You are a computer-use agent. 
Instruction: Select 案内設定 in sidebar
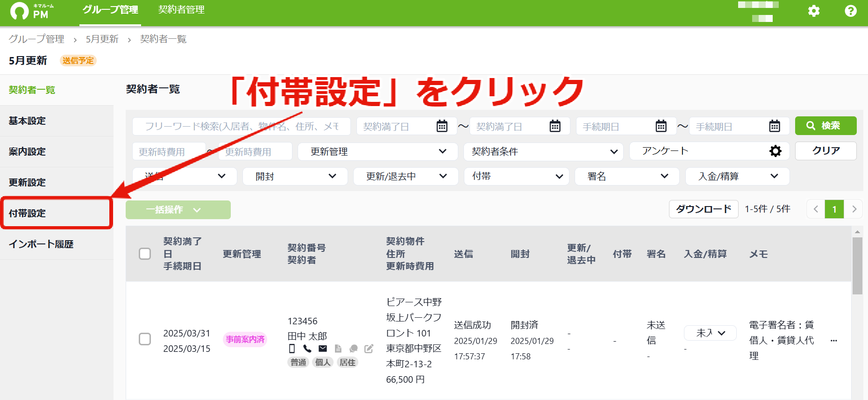click(x=57, y=151)
